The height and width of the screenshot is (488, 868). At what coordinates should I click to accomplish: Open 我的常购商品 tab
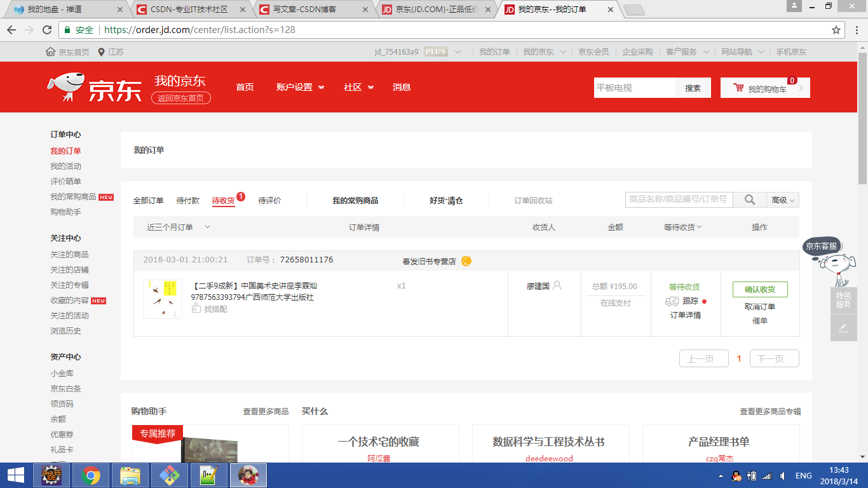click(x=355, y=200)
